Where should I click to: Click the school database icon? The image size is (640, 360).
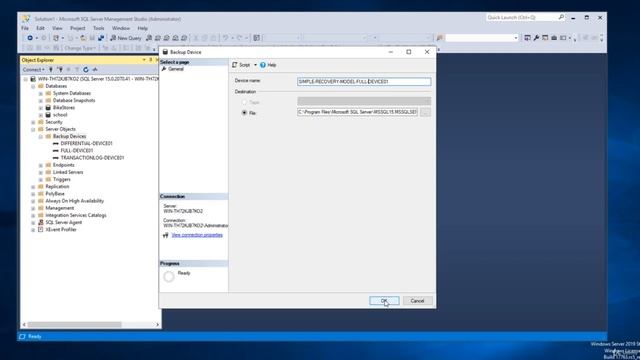tap(48, 115)
